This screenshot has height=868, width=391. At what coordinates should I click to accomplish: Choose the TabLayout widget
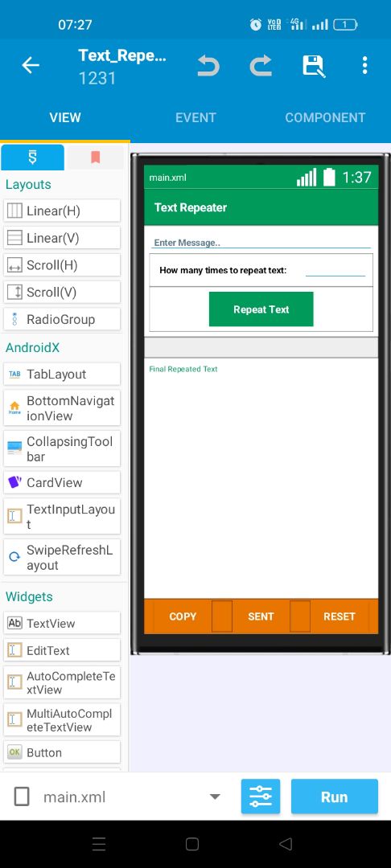tap(62, 375)
